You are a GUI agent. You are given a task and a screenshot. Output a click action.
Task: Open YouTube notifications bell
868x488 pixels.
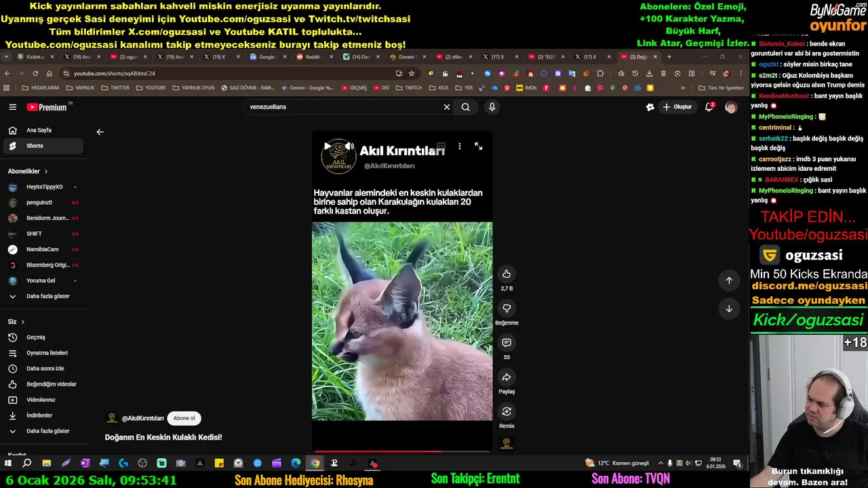click(709, 107)
